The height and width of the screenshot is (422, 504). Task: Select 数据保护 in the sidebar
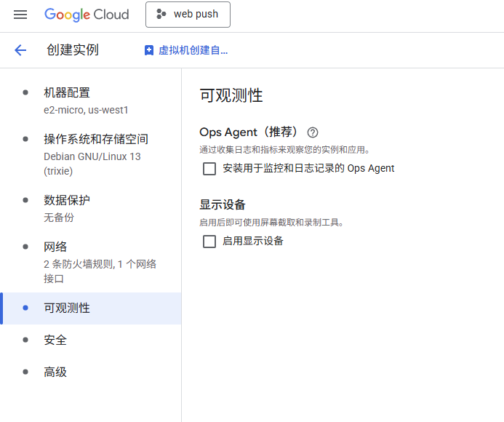tap(67, 200)
